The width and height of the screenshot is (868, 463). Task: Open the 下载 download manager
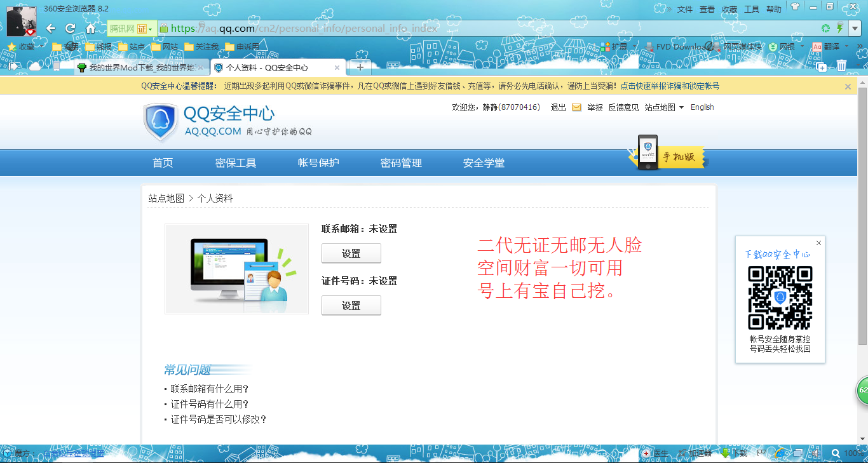(734, 453)
